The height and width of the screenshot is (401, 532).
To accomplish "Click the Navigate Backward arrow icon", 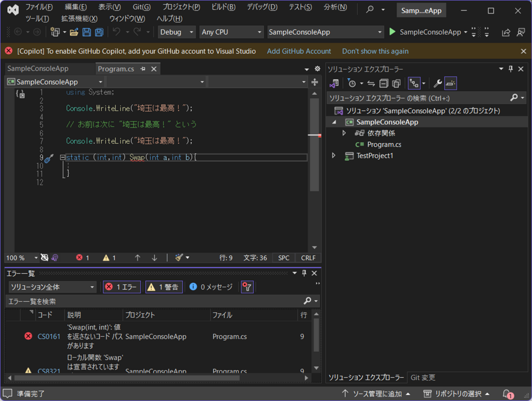I will pyautogui.click(x=18, y=32).
